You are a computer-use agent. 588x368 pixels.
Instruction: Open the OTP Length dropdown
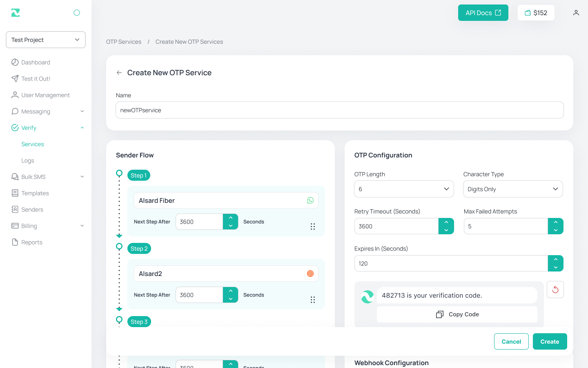tap(404, 189)
